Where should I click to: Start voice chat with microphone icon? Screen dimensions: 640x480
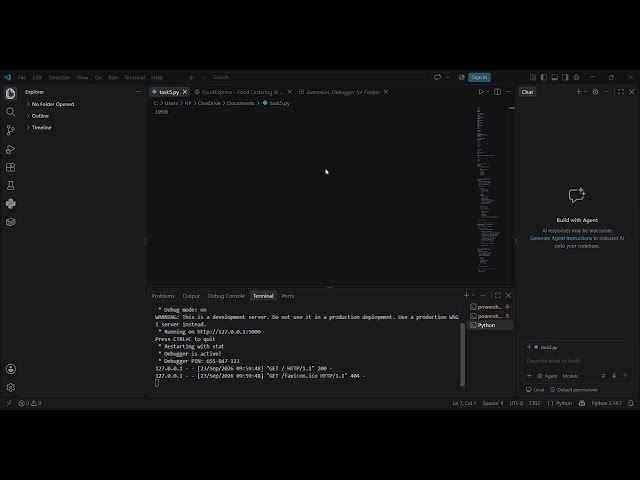point(614,376)
